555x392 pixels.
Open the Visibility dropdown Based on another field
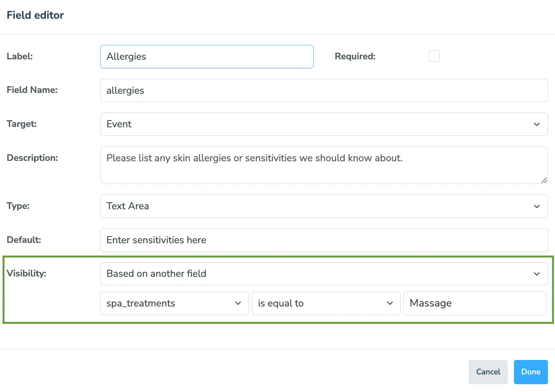[x=324, y=273]
